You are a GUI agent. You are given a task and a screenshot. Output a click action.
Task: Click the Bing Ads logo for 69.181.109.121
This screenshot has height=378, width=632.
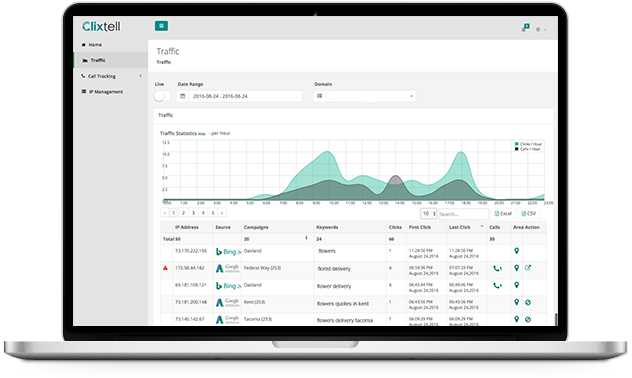228,286
